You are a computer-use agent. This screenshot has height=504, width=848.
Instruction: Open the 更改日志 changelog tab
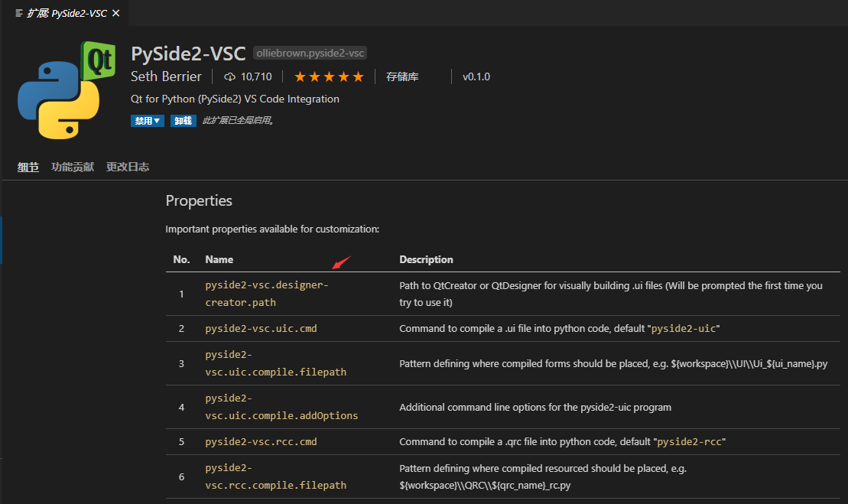tap(128, 167)
